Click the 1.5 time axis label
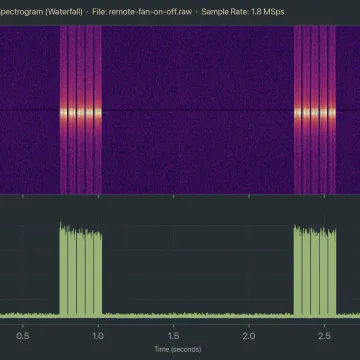This screenshot has height=360, width=360. [174, 336]
